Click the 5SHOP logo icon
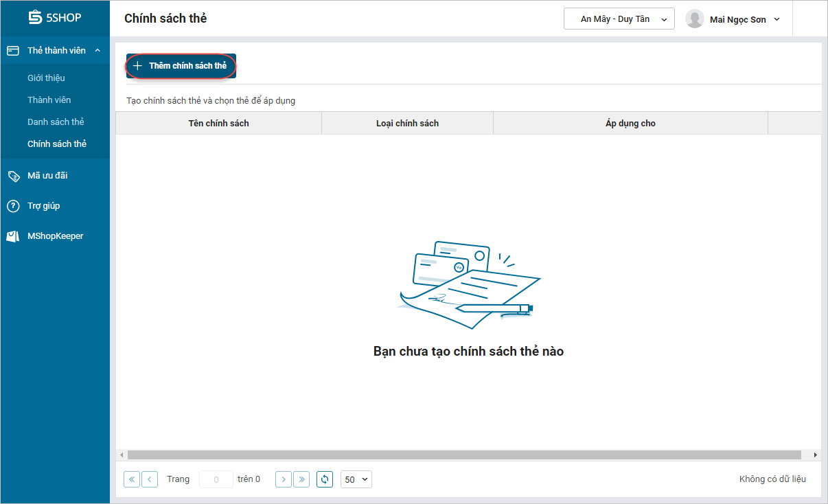Screen dimensions: 828x504 pyautogui.click(x=35, y=18)
